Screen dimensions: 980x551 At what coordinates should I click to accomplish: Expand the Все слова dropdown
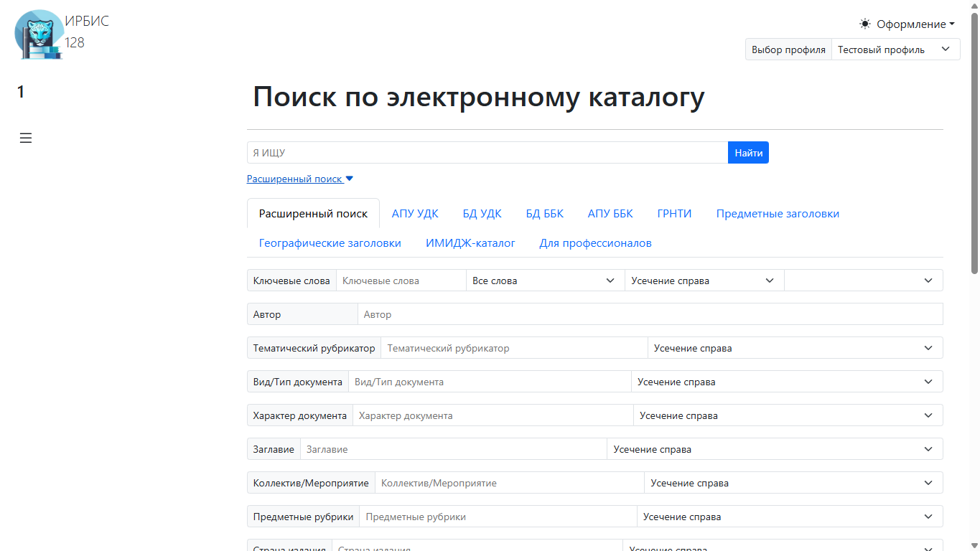tap(546, 281)
